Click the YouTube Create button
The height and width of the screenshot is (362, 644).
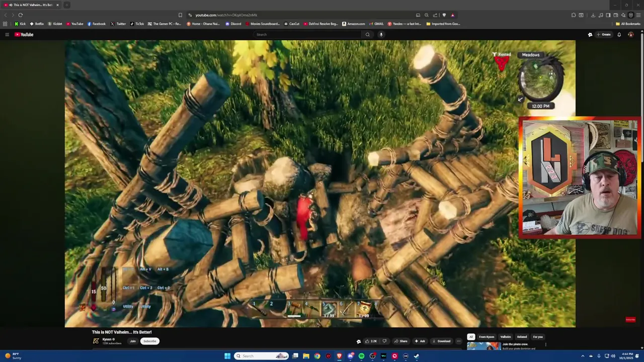(604, 35)
